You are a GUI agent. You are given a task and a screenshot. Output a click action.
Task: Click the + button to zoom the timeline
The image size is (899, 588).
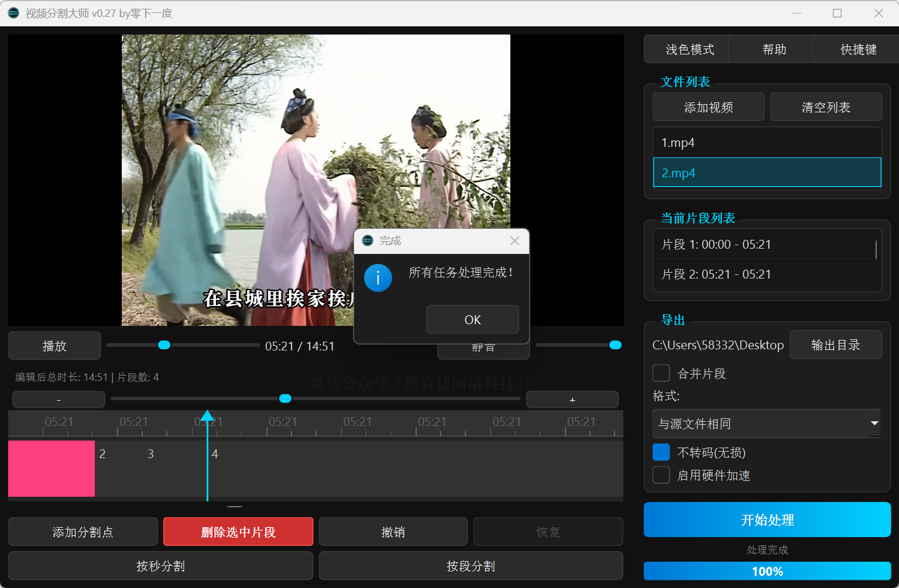(x=572, y=399)
